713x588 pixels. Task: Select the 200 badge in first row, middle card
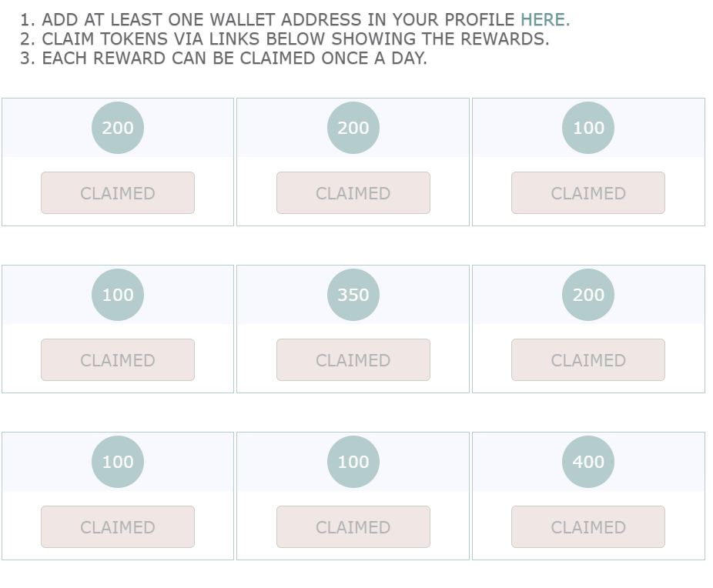(x=353, y=128)
